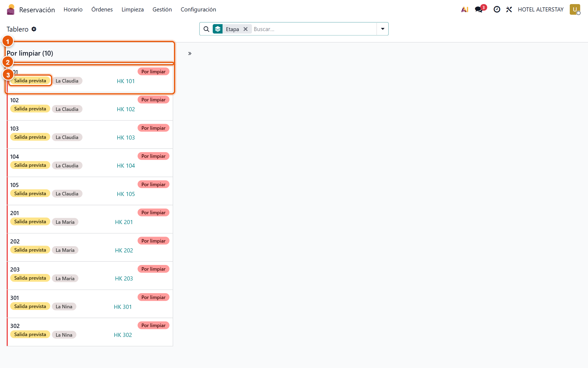Open the HK 105 link
This screenshot has height=368, width=588.
coord(126,194)
